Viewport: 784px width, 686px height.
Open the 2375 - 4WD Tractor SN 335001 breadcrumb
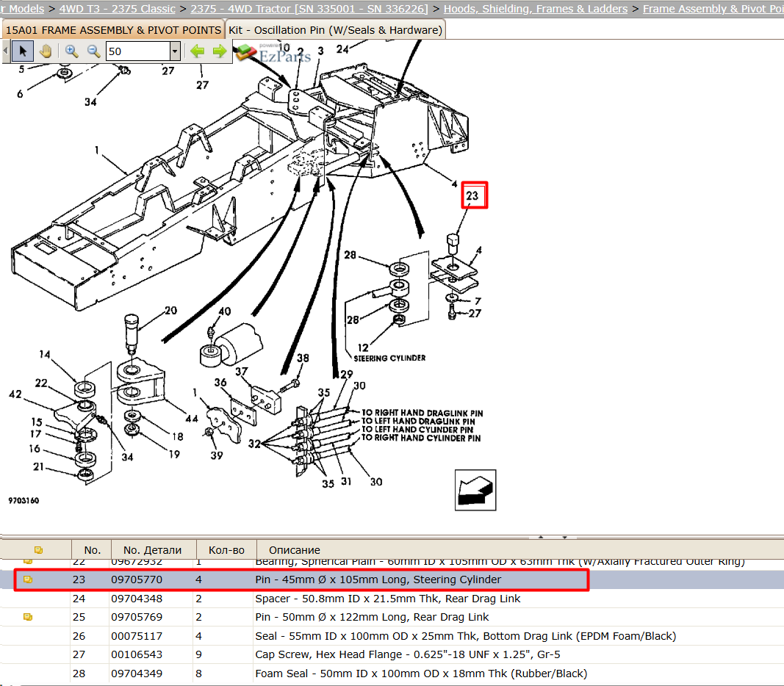point(309,9)
